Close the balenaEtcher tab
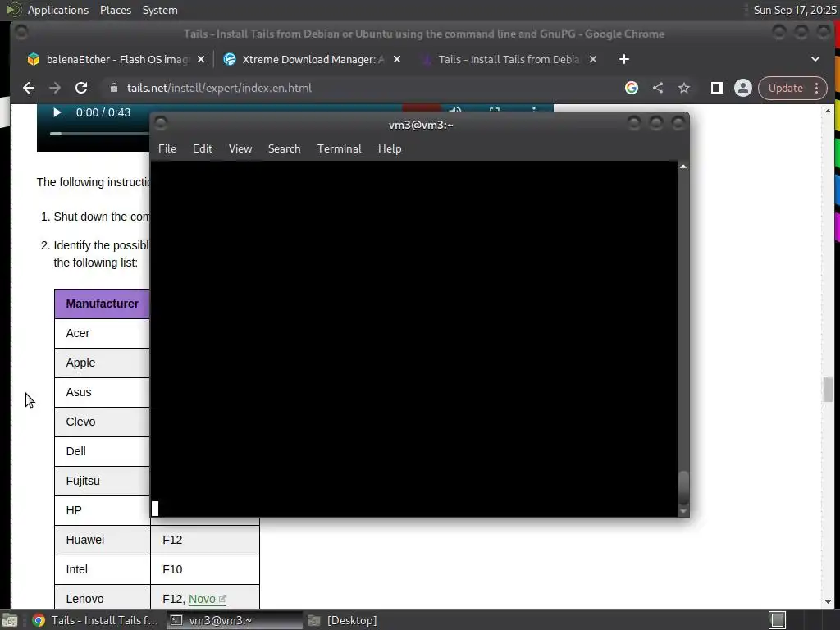Image resolution: width=840 pixels, height=630 pixels. (201, 59)
